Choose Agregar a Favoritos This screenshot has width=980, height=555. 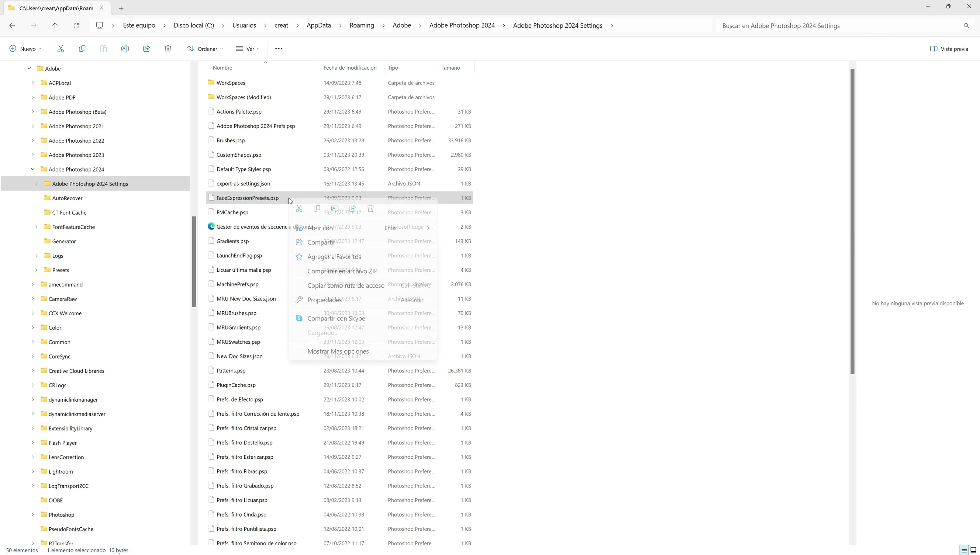point(363,257)
